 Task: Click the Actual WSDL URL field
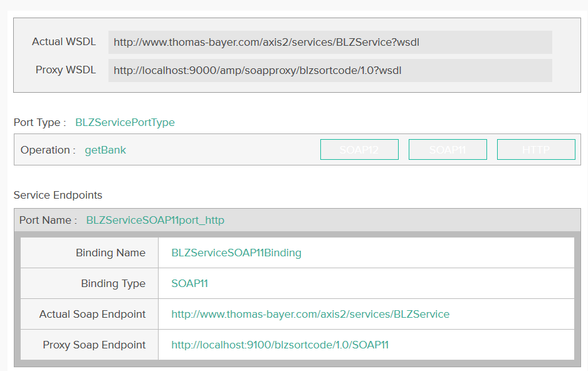pos(330,43)
